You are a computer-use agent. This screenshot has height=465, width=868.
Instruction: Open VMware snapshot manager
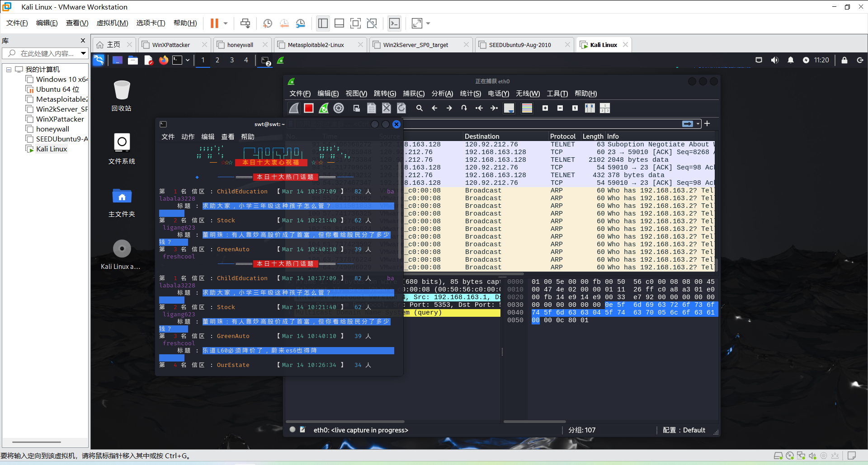pos(300,23)
